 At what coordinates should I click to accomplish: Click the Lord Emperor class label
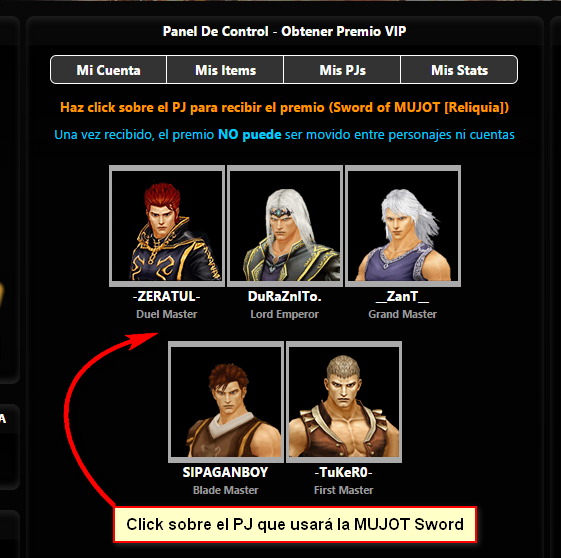click(x=285, y=314)
